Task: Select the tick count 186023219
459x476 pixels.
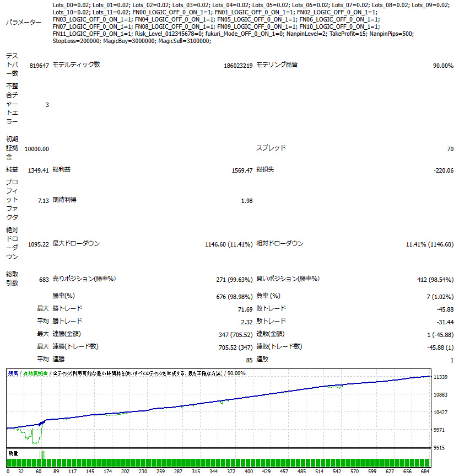Action: 238,66
